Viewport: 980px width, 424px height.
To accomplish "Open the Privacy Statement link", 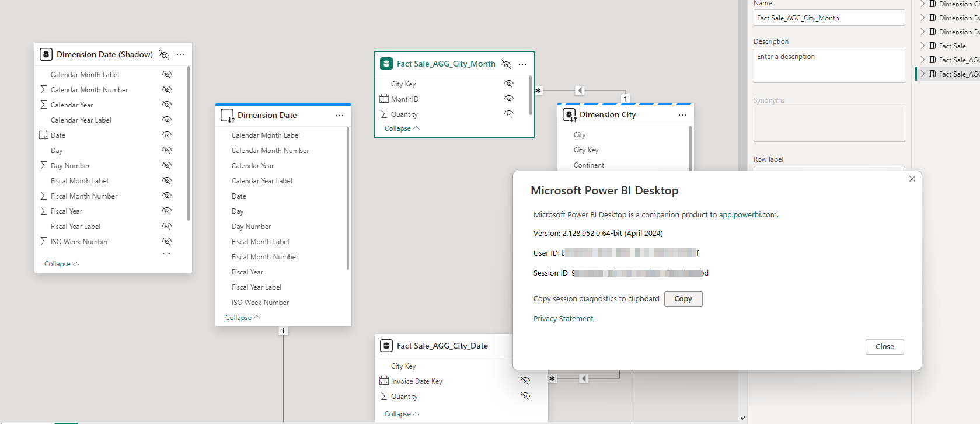I will click(x=563, y=319).
